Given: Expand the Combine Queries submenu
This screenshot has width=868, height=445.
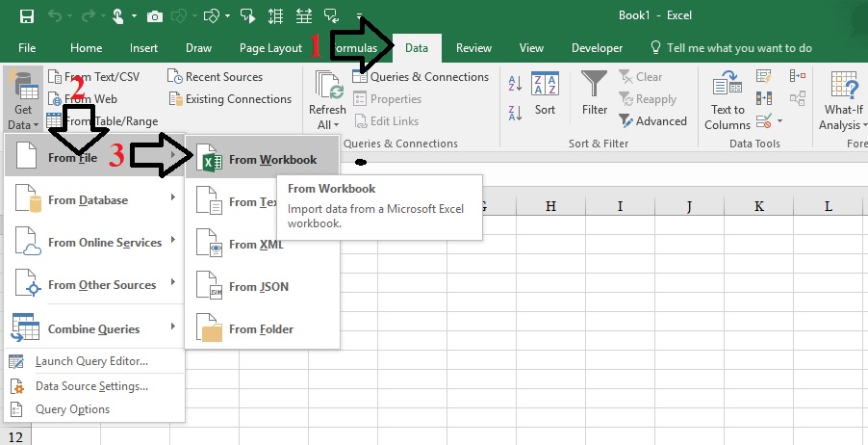Looking at the screenshot, I should tap(94, 328).
